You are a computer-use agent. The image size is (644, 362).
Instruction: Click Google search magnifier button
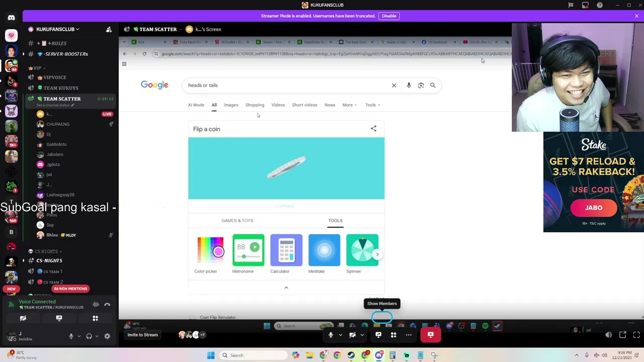click(433, 85)
